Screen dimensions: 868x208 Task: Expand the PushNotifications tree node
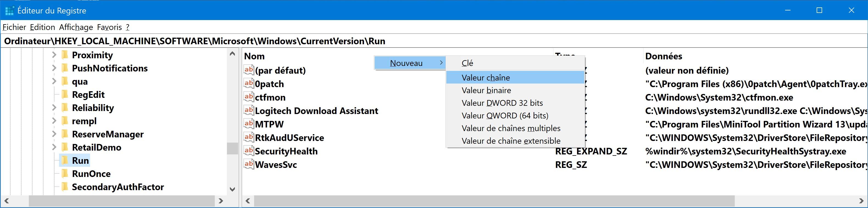[x=54, y=68]
